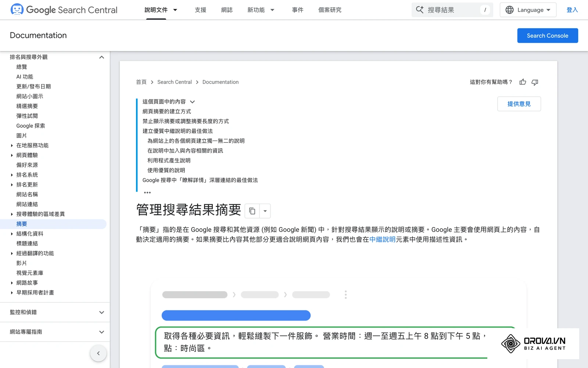This screenshot has width=588, height=368.
Task: Expand the 排名系統 tree item
Action: [12, 175]
